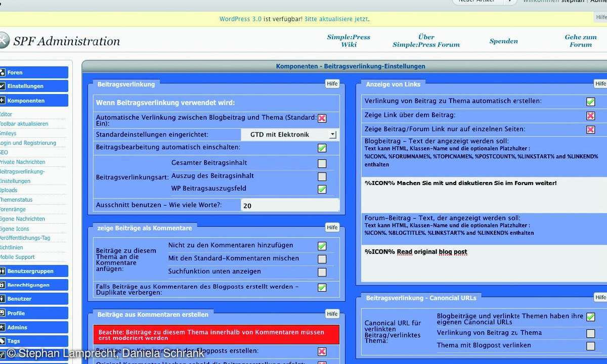Click the Blogbeitrag text area starting Machen Sie mit
Image resolution: width=607 pixels, height=364 pixels.
(x=484, y=195)
